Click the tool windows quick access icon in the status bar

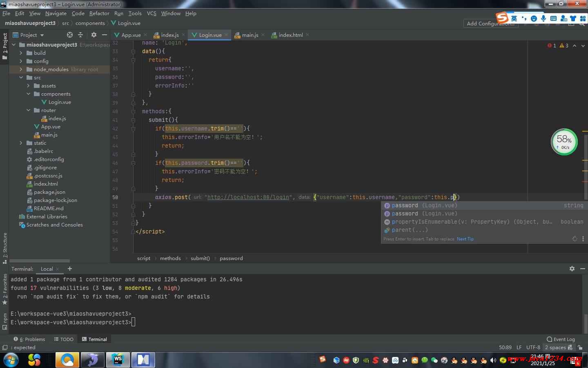tap(5, 348)
